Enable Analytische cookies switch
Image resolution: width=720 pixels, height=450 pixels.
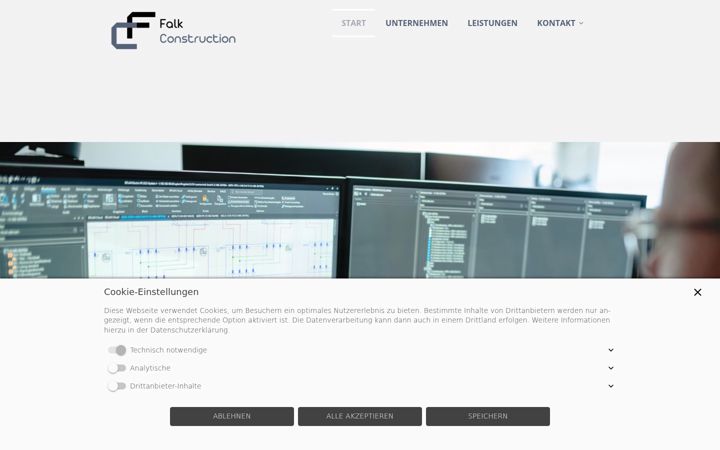pos(117,368)
